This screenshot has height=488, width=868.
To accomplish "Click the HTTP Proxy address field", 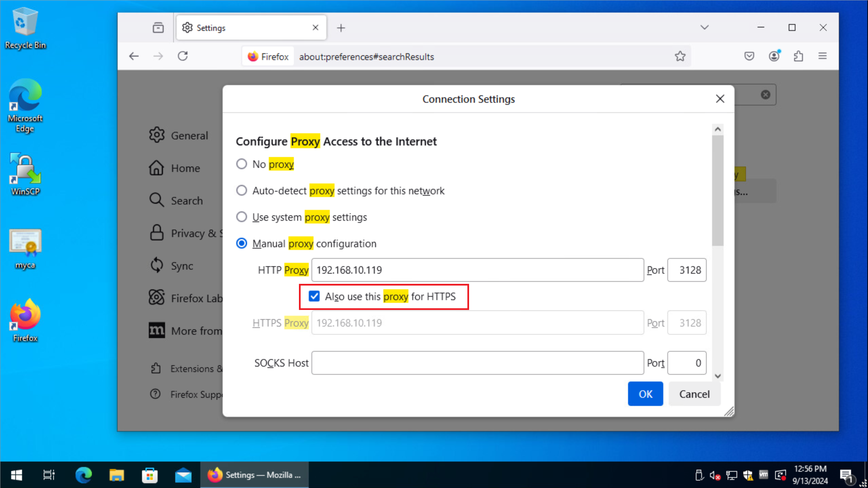I will click(x=478, y=270).
